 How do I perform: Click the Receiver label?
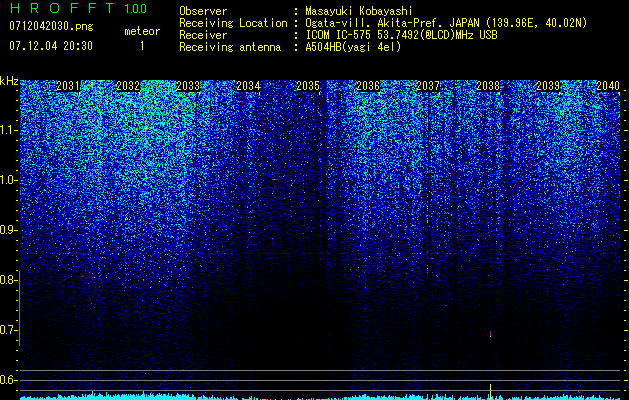click(203, 35)
